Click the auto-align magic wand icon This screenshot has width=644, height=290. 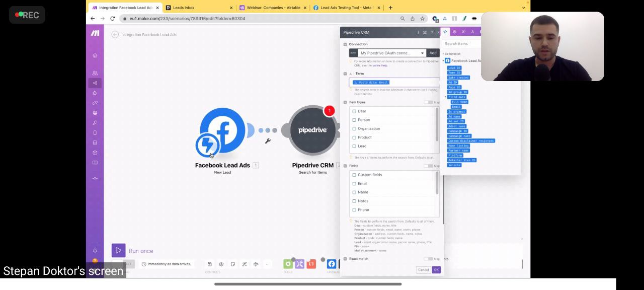click(245, 264)
